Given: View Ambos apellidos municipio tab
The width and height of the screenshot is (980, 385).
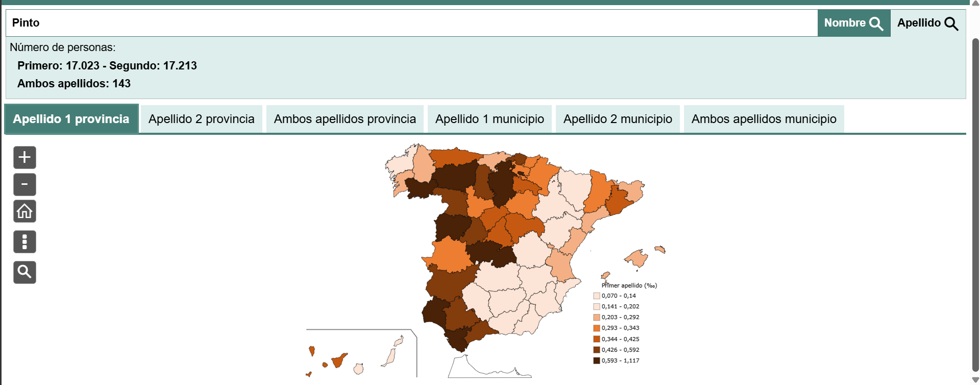Looking at the screenshot, I should click(764, 119).
